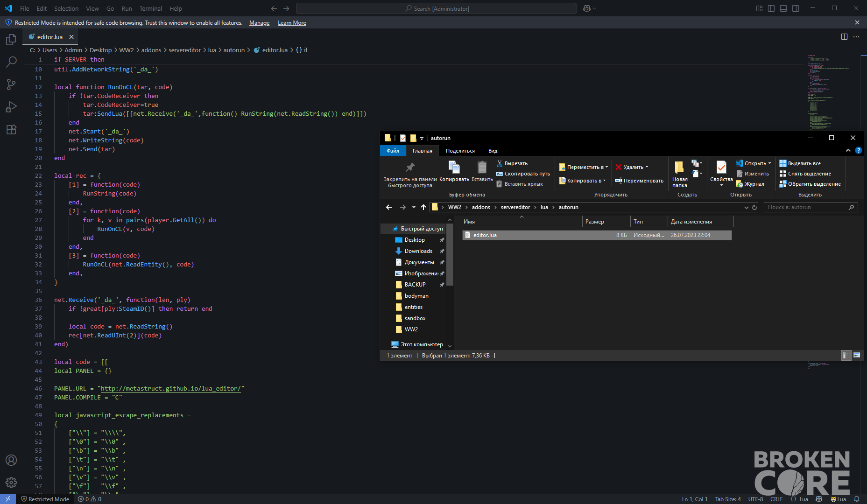Click Выделить все in ribbon
The height and width of the screenshot is (504, 867).
coord(800,163)
